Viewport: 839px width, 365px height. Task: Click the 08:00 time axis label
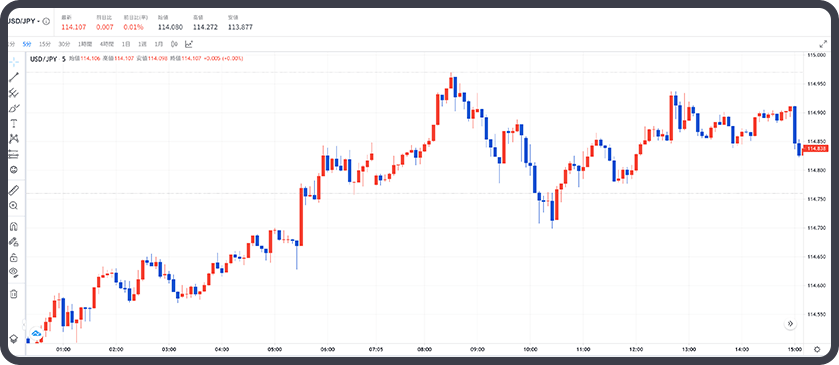[x=424, y=350]
